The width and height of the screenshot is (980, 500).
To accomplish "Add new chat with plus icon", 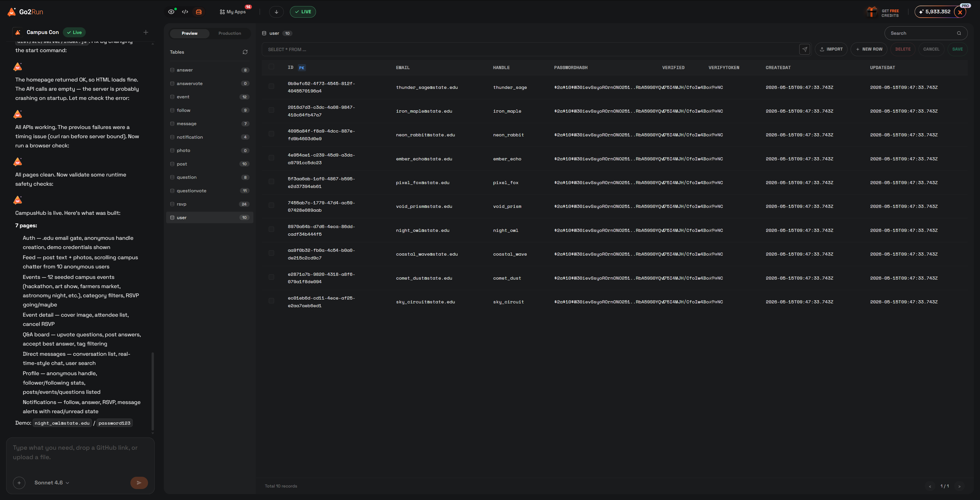I will tap(146, 32).
